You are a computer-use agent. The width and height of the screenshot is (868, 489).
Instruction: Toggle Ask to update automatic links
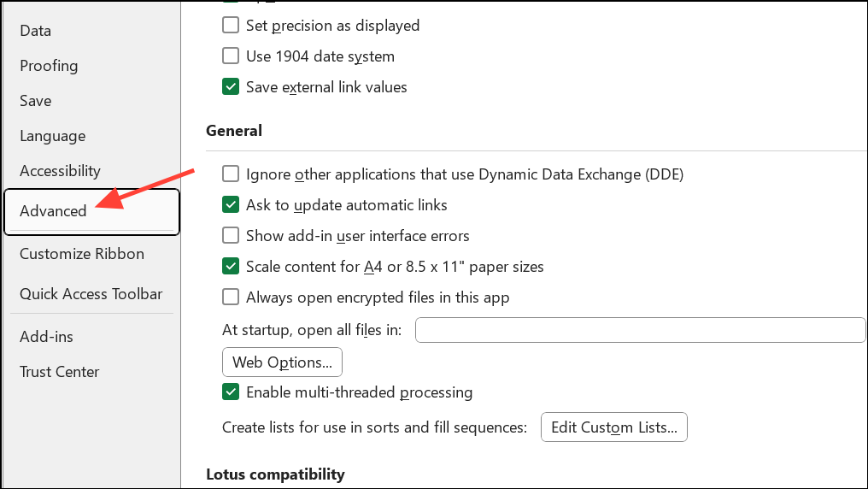coord(231,205)
